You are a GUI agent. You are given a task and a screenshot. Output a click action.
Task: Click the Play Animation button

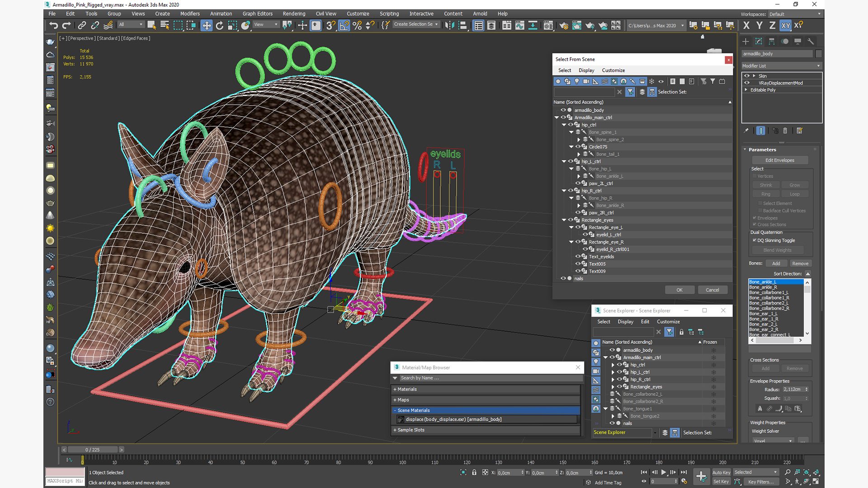click(x=664, y=472)
